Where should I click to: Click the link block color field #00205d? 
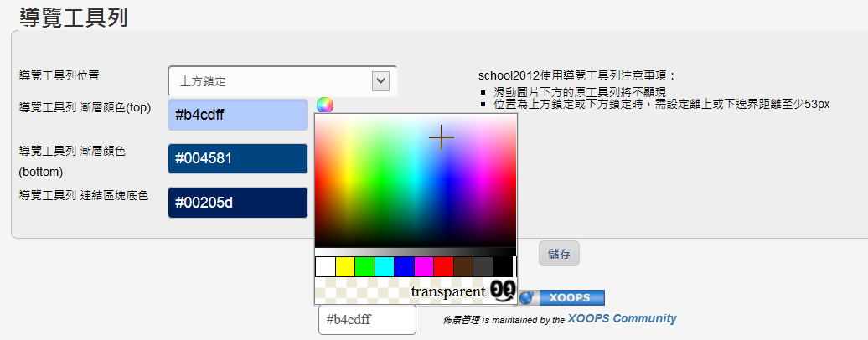238,202
